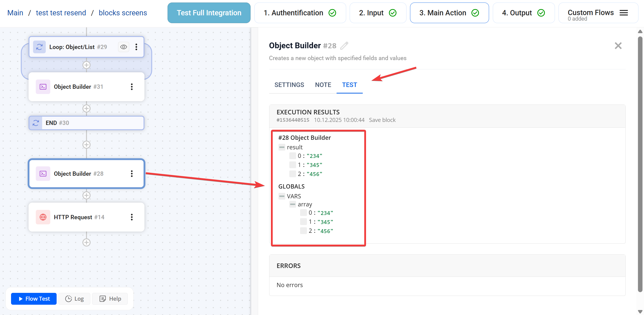Image resolution: width=644 pixels, height=315 pixels.
Task: Collapse the array node under VARS
Action: [293, 204]
